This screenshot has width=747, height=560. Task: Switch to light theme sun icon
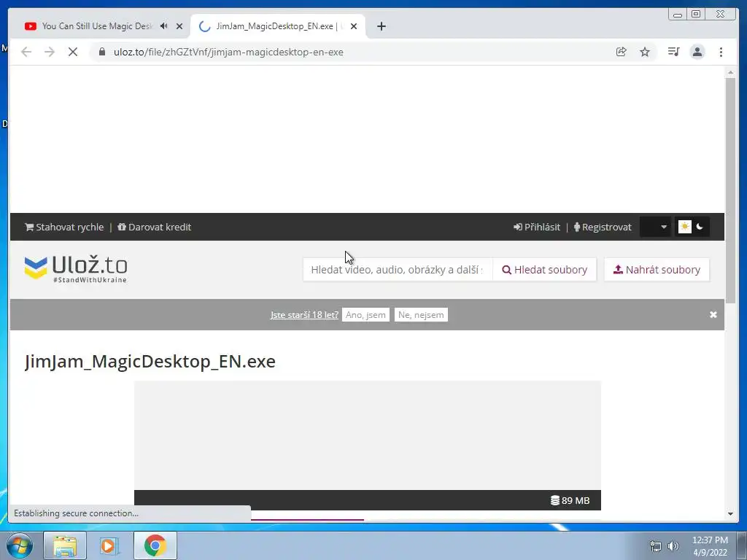(x=684, y=227)
